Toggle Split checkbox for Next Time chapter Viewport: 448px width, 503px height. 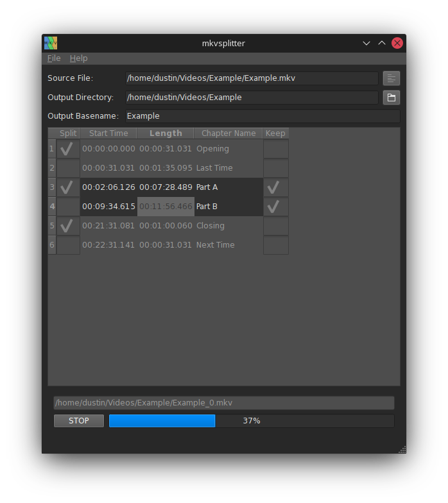pos(68,245)
